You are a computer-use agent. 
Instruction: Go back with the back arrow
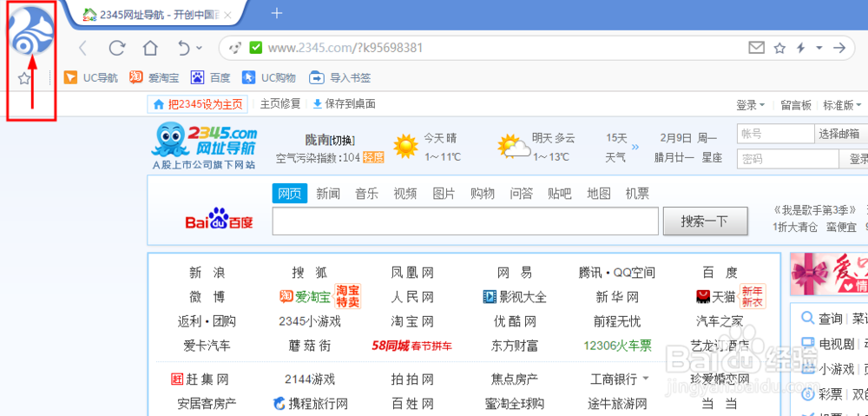[83, 48]
